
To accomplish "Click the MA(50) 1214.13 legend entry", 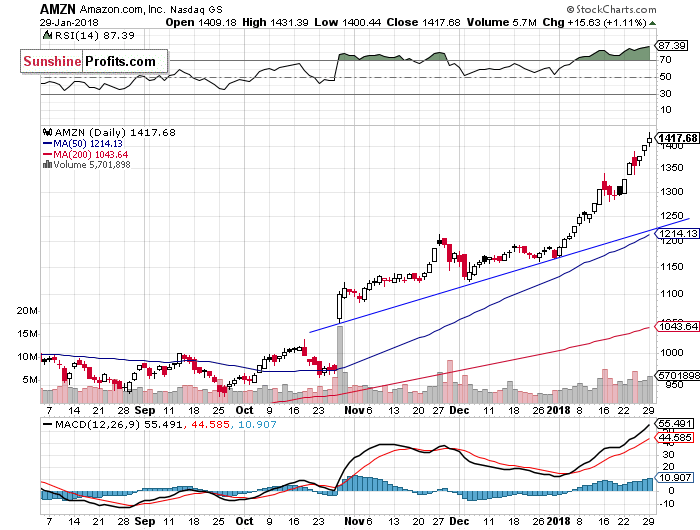I will coord(83,143).
